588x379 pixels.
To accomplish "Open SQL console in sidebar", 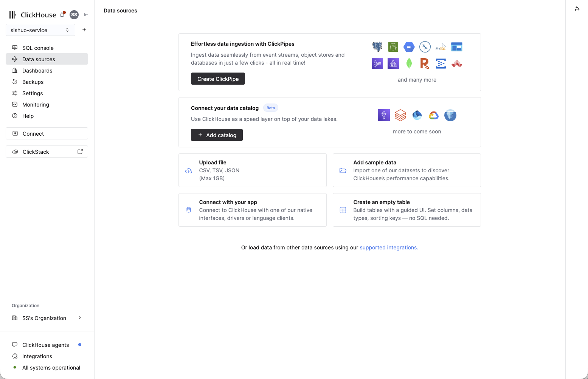I will pyautogui.click(x=47, y=48).
